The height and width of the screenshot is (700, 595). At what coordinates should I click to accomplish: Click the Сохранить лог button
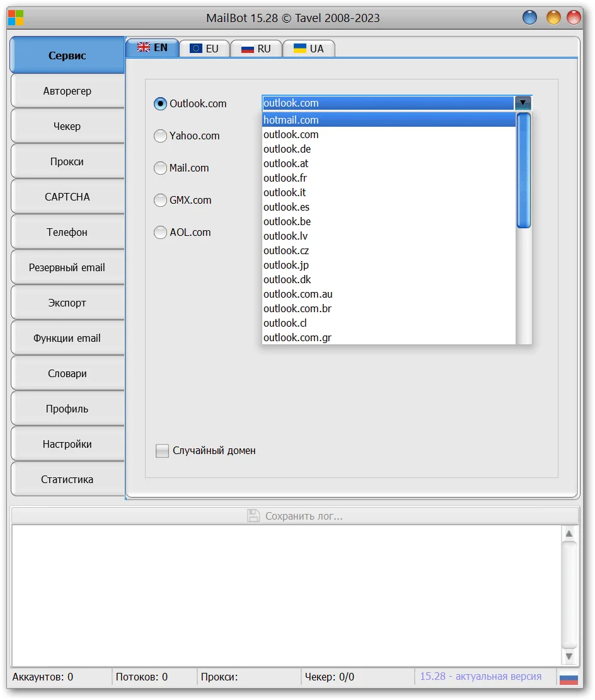click(295, 516)
